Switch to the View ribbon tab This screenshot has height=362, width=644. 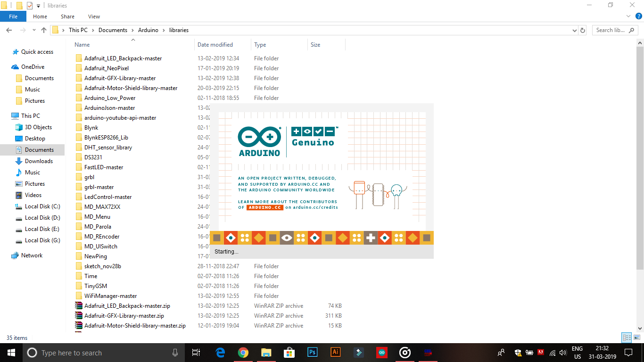click(x=94, y=16)
